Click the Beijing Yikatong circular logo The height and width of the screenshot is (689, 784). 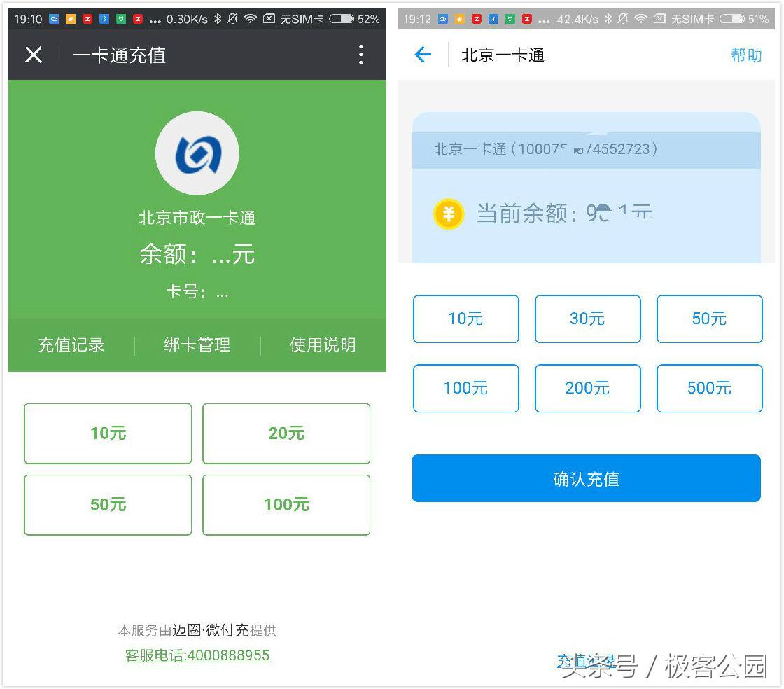pyautogui.click(x=197, y=152)
